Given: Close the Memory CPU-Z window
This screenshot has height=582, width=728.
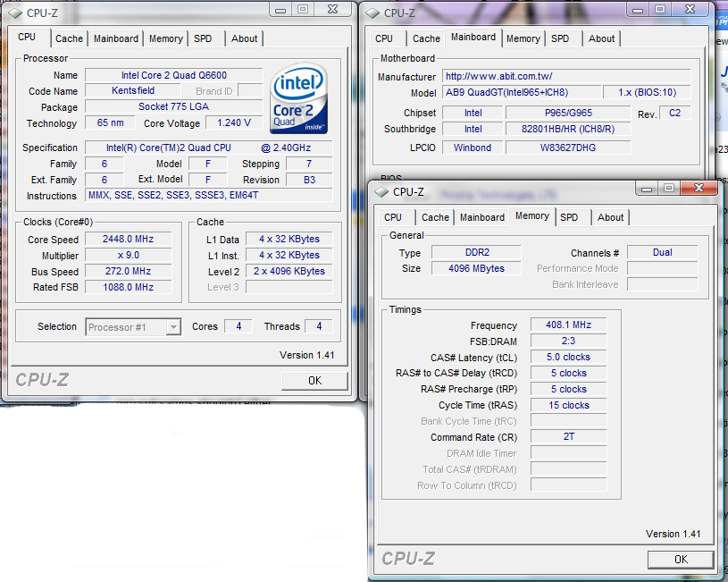Looking at the screenshot, I should (699, 189).
